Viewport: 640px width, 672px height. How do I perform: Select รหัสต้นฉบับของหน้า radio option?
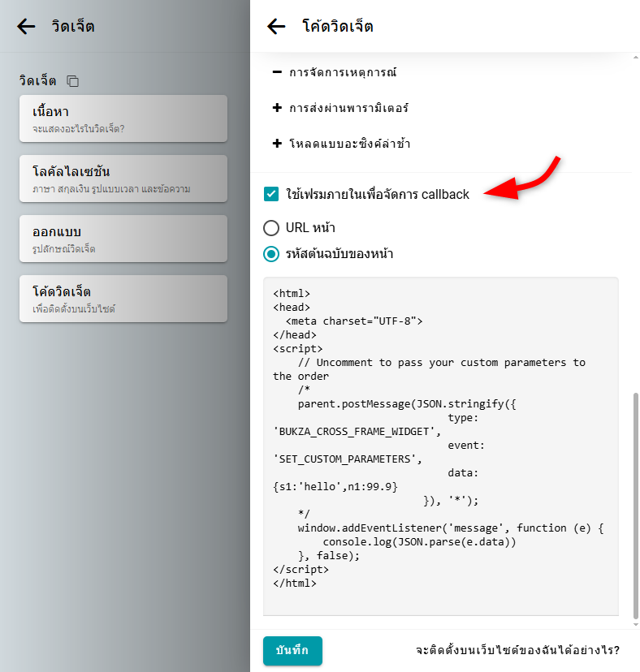point(271,254)
